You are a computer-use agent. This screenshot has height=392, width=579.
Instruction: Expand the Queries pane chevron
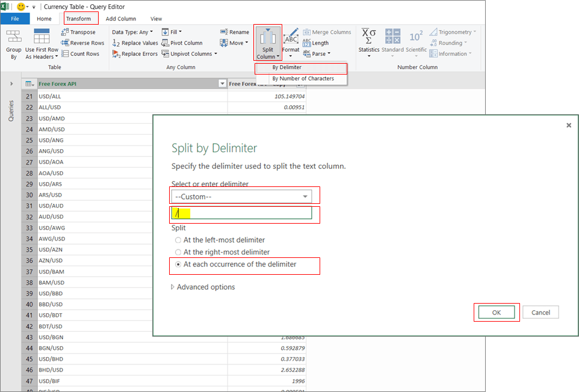pos(11,84)
